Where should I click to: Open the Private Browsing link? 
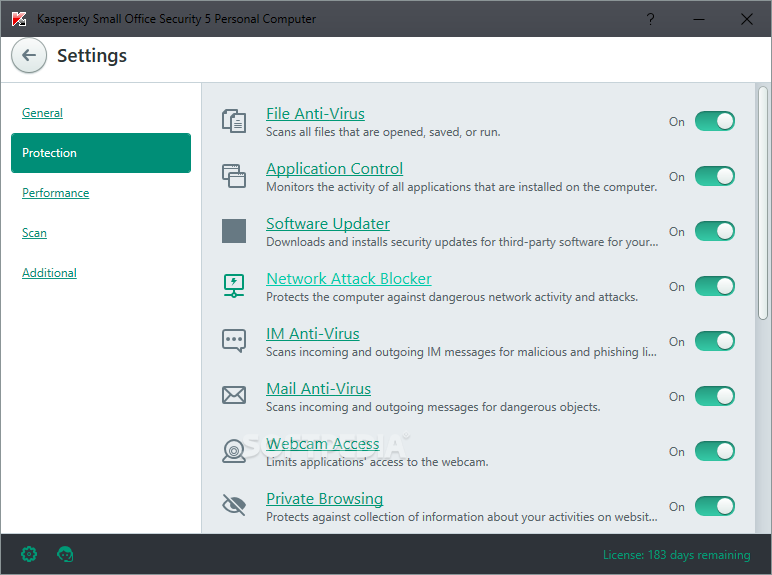pyautogui.click(x=324, y=499)
